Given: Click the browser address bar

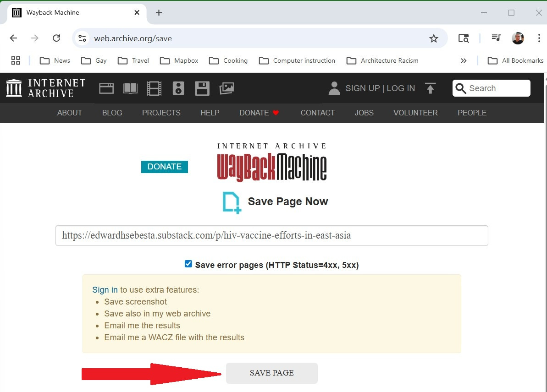Looking at the screenshot, I should 260,38.
